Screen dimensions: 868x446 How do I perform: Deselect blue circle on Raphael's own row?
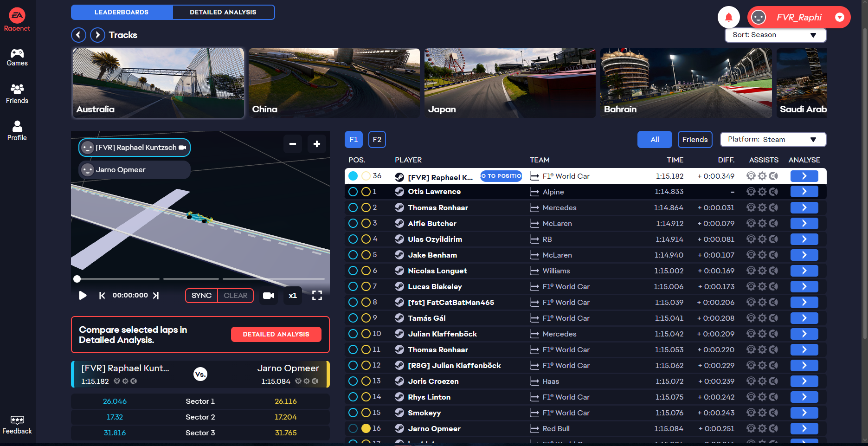353,176
